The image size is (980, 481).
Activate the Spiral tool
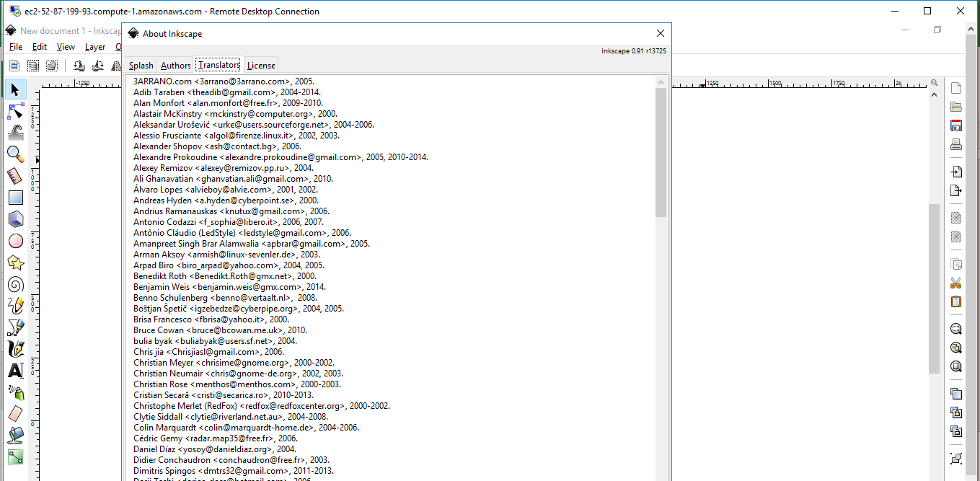15,284
